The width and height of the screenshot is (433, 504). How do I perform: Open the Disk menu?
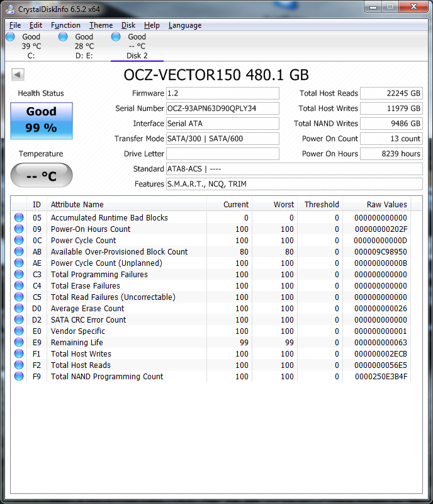(x=128, y=25)
